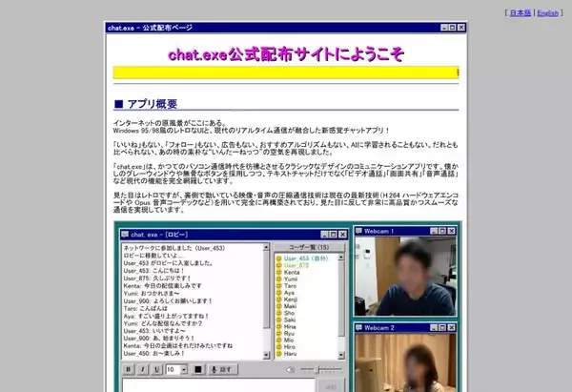Maximize the 公式配布ページ outer window
The width and height of the screenshot is (572, 392).
452,28
